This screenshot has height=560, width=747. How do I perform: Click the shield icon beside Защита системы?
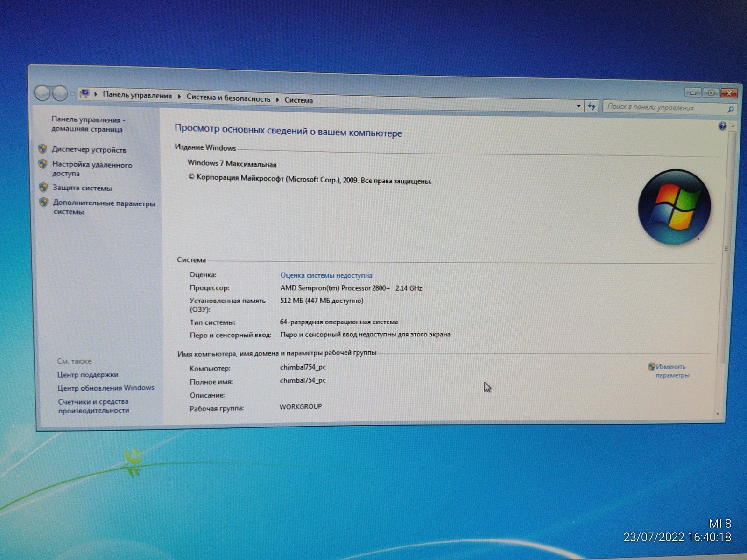43,187
